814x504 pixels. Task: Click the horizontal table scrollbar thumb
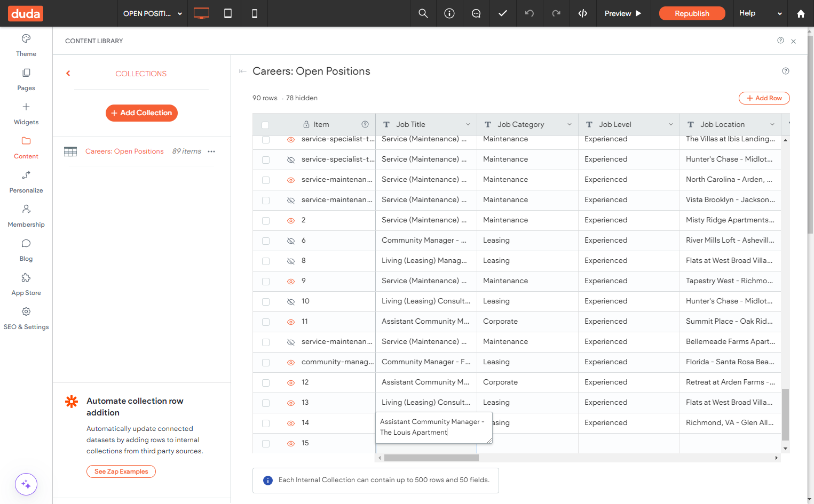(x=431, y=458)
